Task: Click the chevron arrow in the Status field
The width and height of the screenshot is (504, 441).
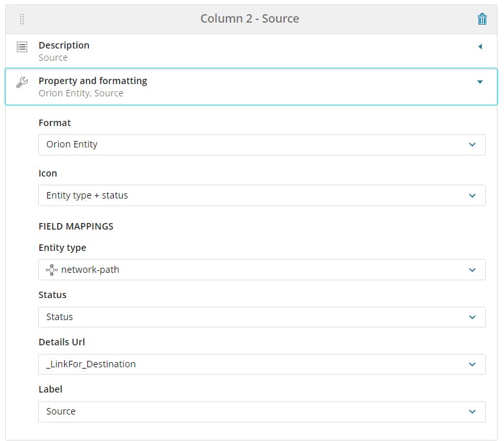Action: [472, 317]
